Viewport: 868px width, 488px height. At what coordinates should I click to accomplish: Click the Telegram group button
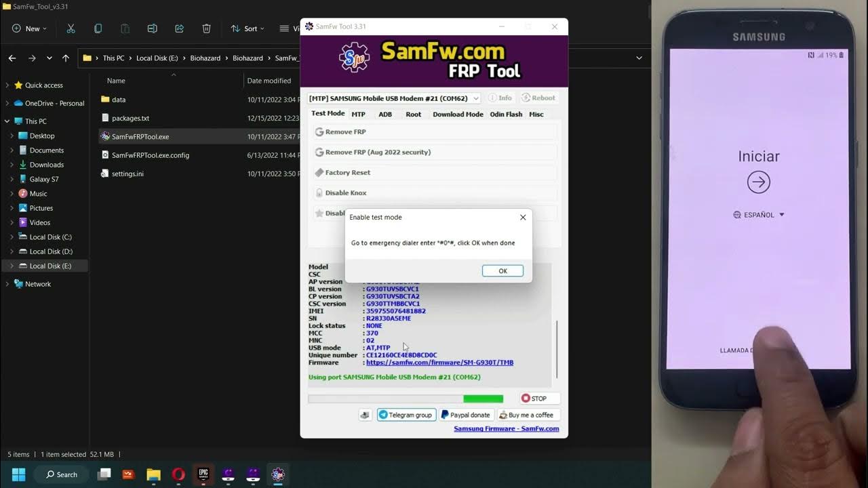[x=406, y=415]
